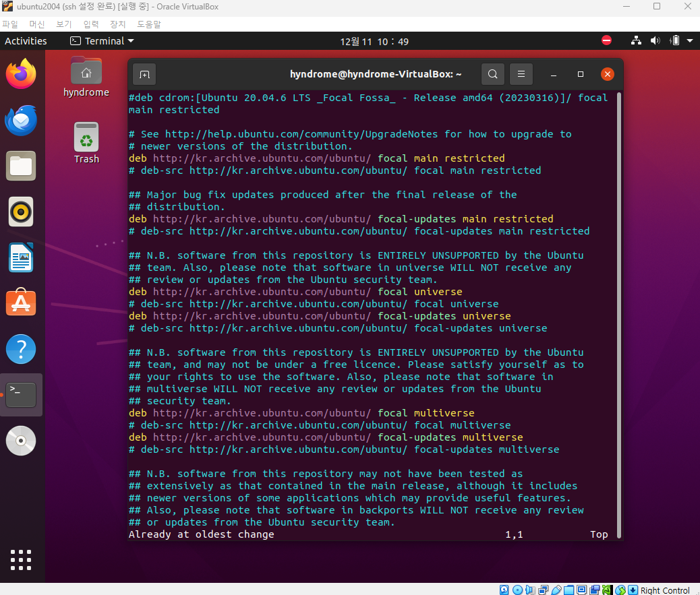Click the volume speaker icon in top bar
700x595 pixels.
click(x=655, y=40)
